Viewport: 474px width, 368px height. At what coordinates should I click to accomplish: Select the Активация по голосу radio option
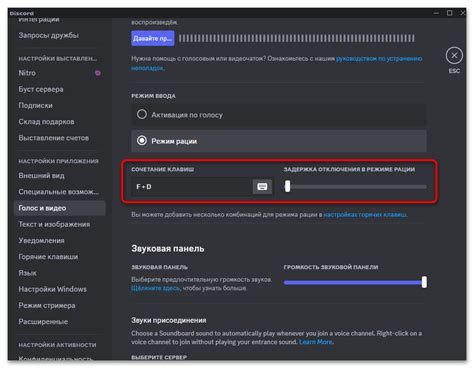tap(279, 115)
